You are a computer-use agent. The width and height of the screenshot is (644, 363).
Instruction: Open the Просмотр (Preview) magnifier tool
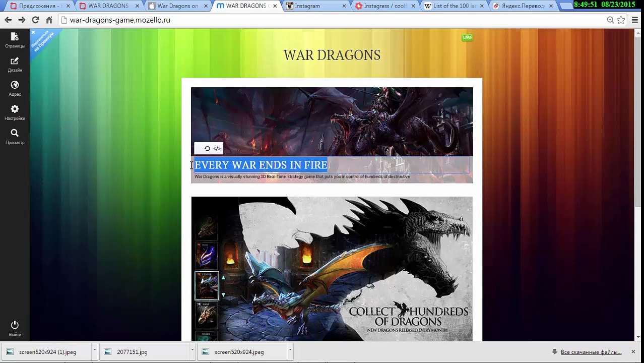[15, 137]
